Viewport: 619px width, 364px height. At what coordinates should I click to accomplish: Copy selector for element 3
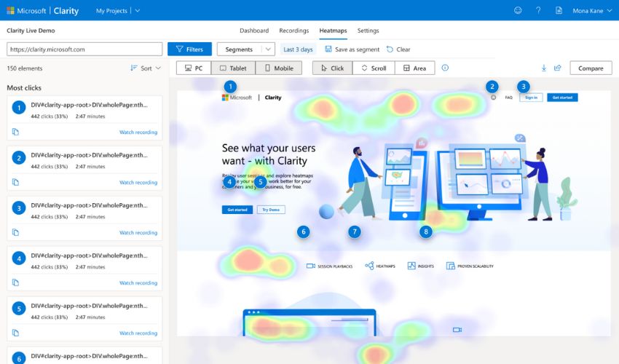(15, 232)
